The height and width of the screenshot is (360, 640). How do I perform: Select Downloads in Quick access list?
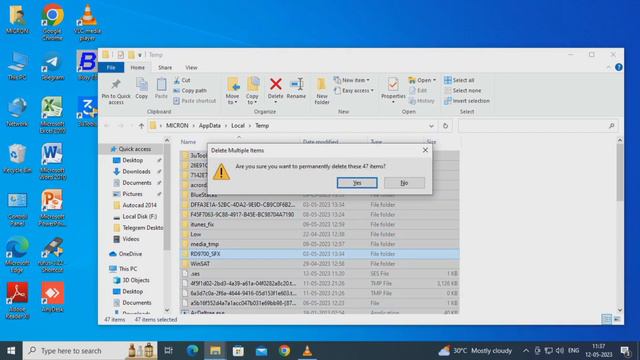[136, 171]
